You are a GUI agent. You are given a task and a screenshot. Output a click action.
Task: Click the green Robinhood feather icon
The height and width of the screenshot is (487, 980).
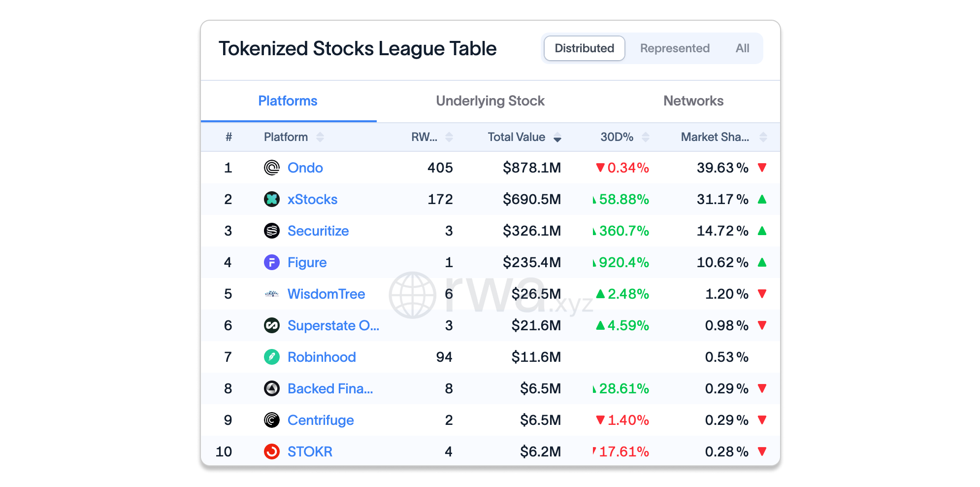click(271, 357)
